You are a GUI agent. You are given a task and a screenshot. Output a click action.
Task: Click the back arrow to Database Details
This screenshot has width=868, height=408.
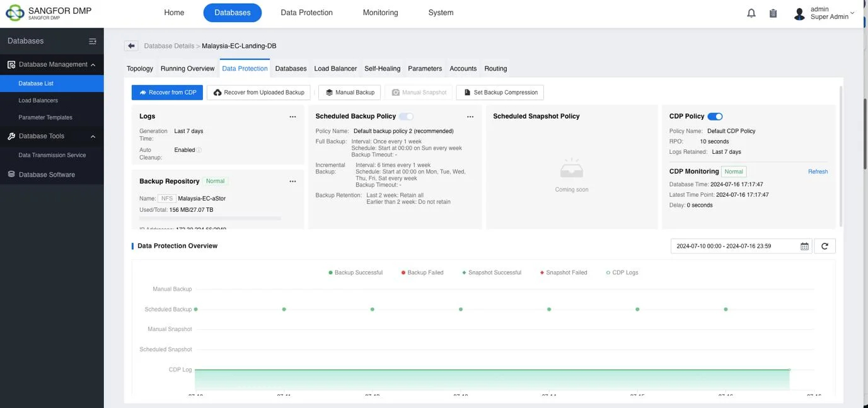tap(130, 45)
